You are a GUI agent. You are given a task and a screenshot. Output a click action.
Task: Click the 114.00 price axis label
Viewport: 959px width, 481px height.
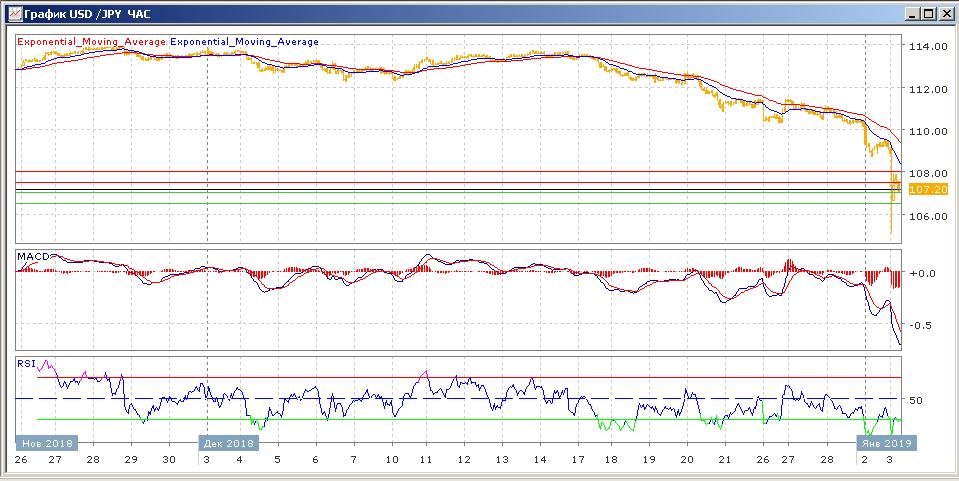coord(925,47)
